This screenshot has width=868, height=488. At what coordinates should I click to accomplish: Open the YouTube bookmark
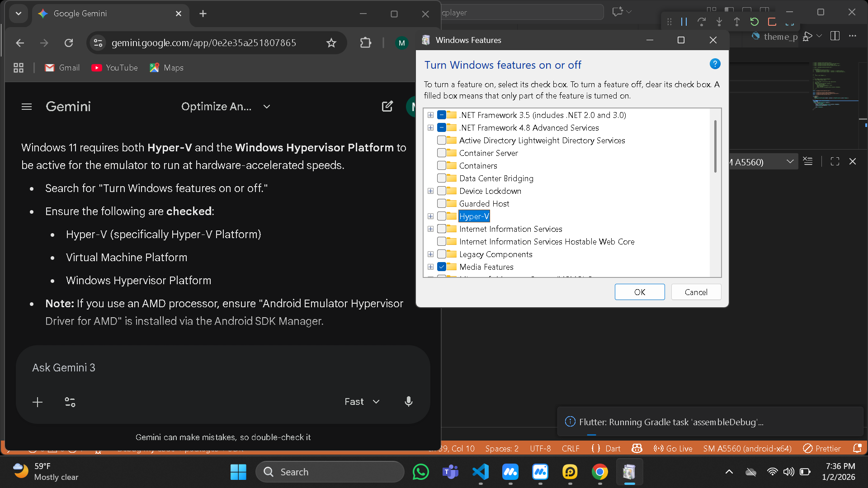[115, 68]
